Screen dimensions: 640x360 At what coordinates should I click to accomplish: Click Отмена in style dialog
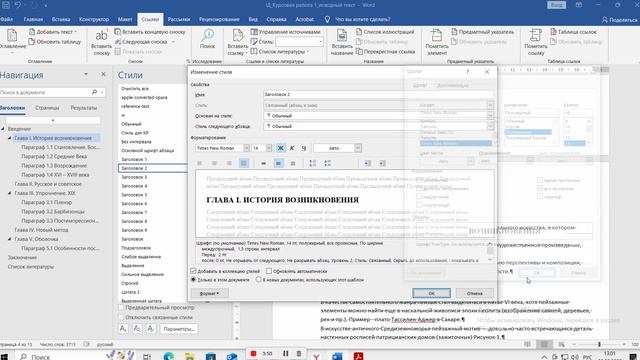coord(474,293)
